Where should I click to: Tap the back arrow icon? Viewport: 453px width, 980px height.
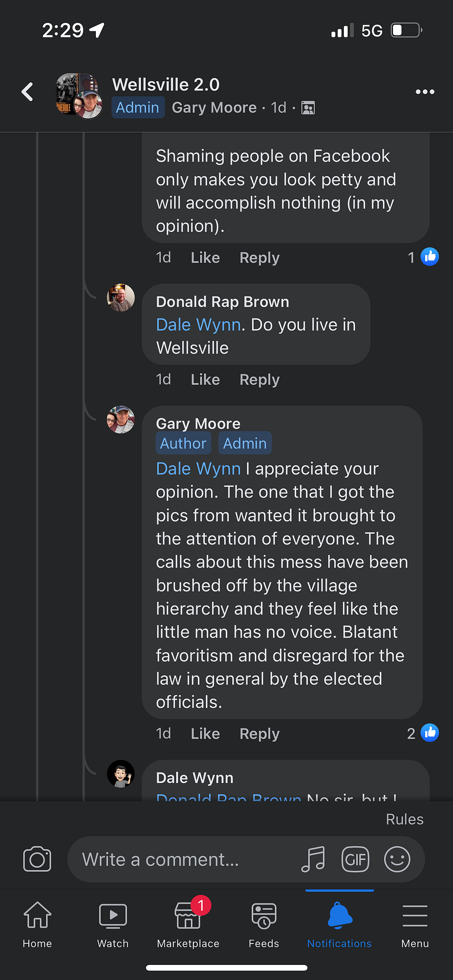(x=27, y=92)
